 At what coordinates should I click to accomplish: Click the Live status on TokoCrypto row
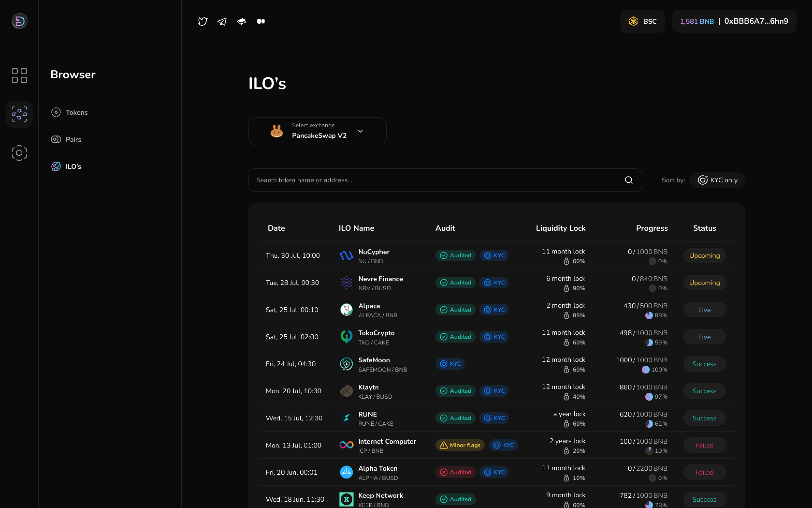(x=704, y=337)
